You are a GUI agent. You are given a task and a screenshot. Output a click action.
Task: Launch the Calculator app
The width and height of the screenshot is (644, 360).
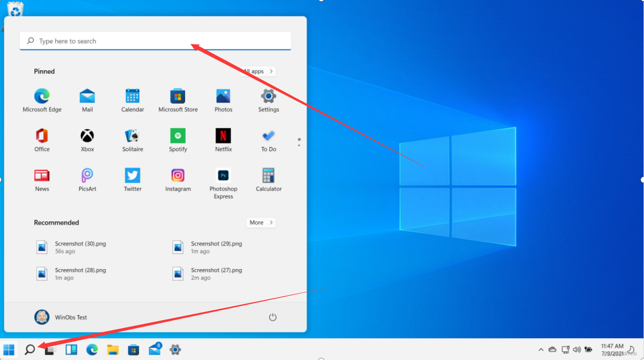coord(268,180)
